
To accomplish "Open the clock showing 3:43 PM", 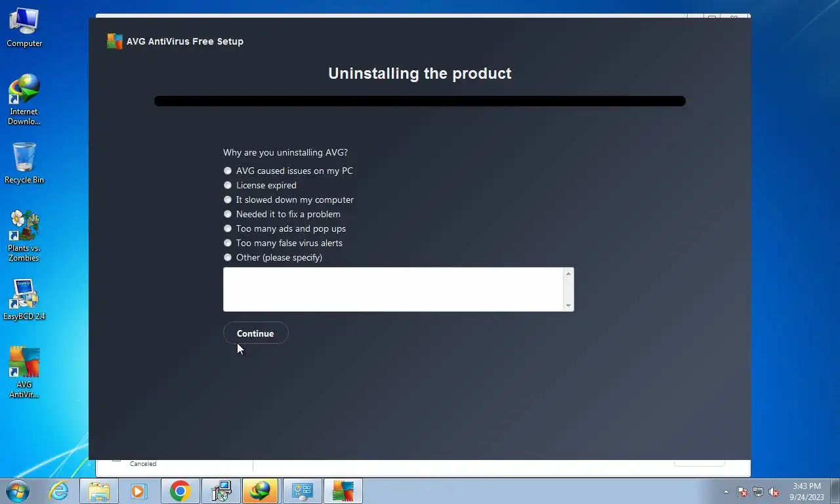I will coord(807,492).
